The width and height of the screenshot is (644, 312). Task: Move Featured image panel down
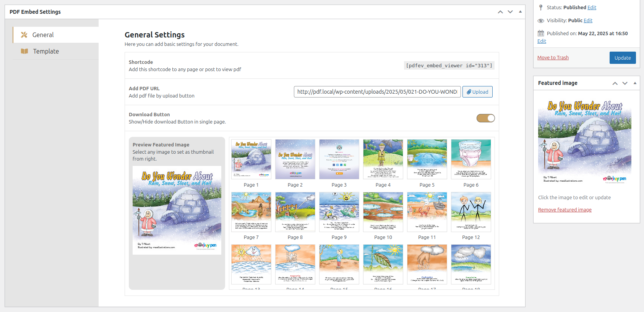pyautogui.click(x=625, y=83)
